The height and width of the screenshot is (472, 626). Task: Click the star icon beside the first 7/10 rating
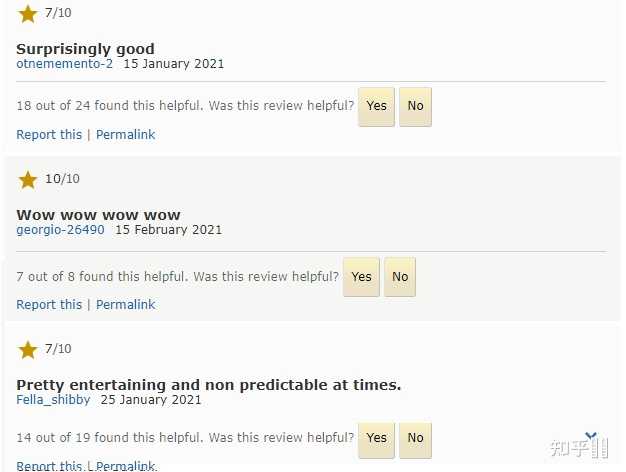(x=28, y=14)
